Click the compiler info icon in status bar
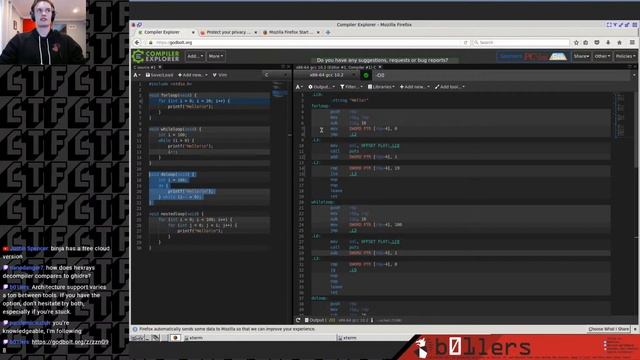This screenshot has height=360, width=640. [372, 320]
